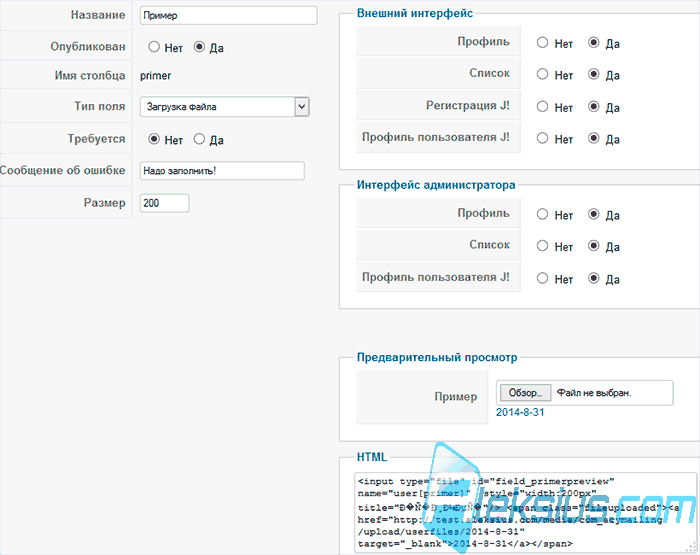Click the Имя столбца label

pos(90,75)
